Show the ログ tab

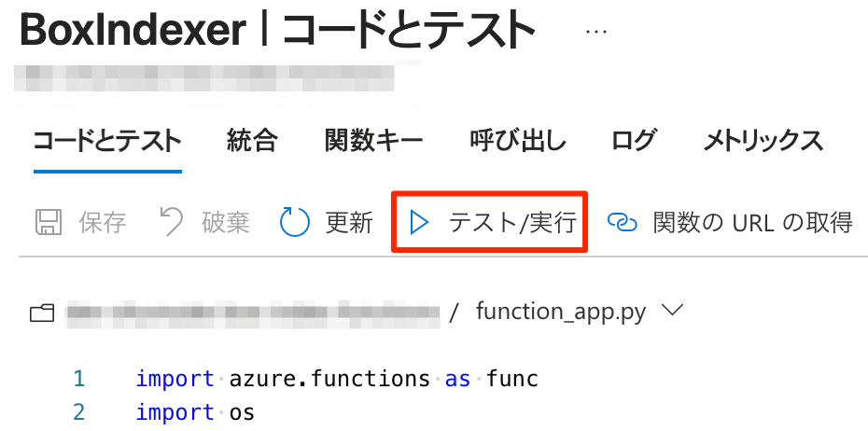635,141
